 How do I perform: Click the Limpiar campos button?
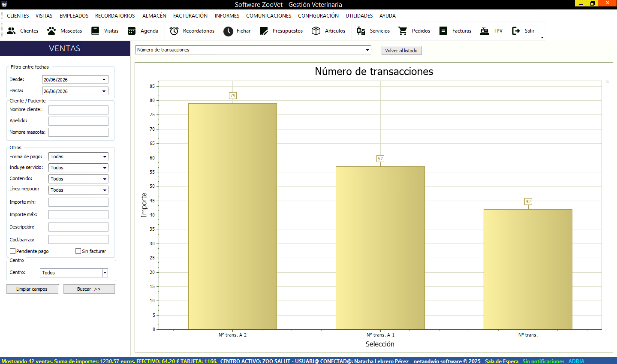point(32,289)
